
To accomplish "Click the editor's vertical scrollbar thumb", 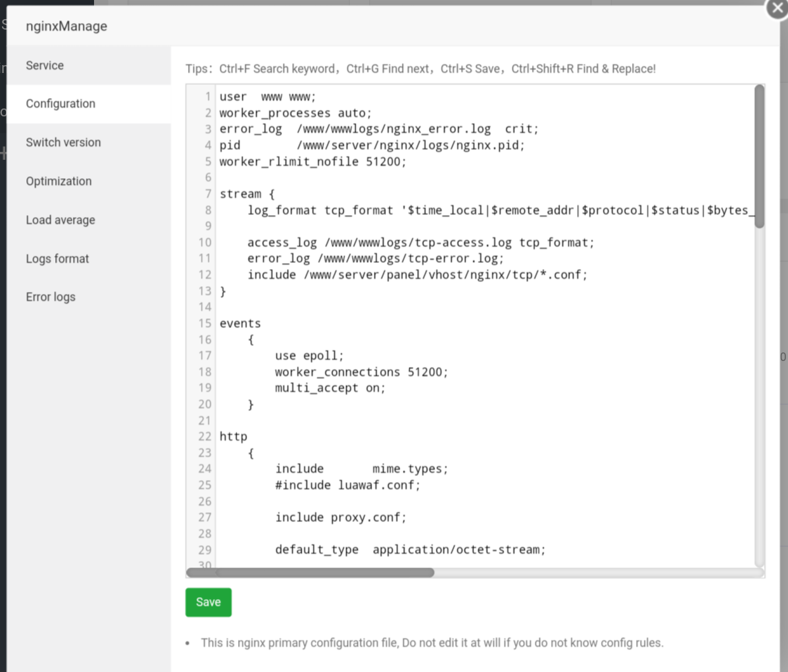I will coord(759,156).
